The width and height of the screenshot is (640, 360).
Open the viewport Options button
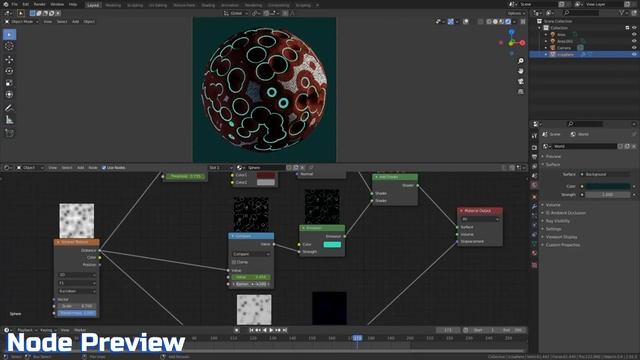click(515, 13)
